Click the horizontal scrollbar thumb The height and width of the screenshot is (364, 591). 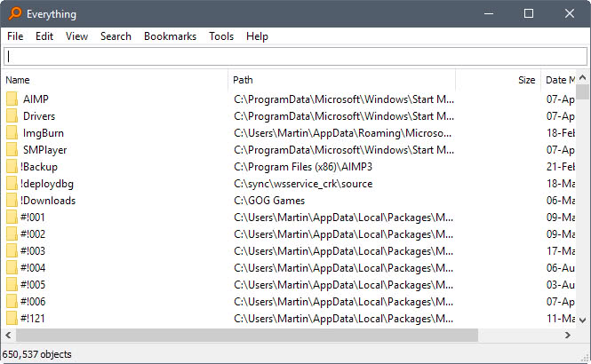tap(247, 335)
